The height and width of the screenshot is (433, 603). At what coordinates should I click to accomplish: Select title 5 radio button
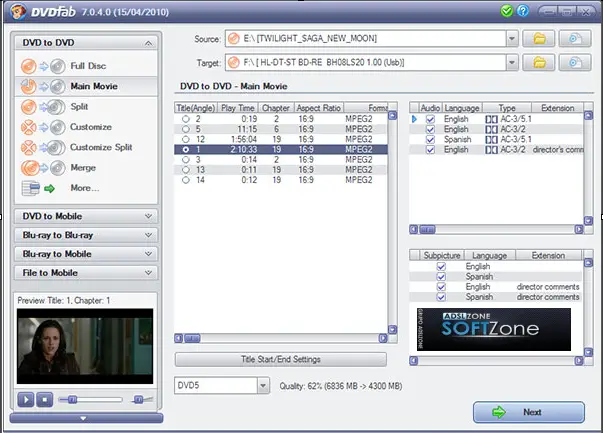[186, 129]
